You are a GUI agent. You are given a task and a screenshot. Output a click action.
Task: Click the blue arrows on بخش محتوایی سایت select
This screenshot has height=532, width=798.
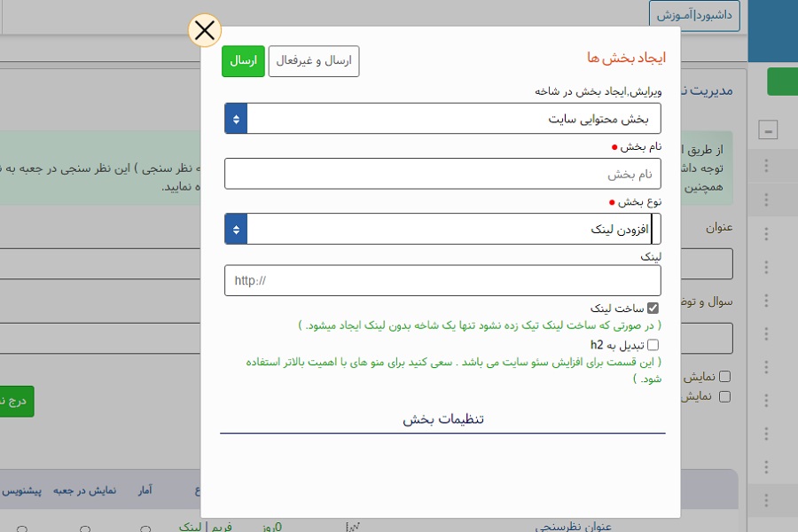(x=236, y=119)
